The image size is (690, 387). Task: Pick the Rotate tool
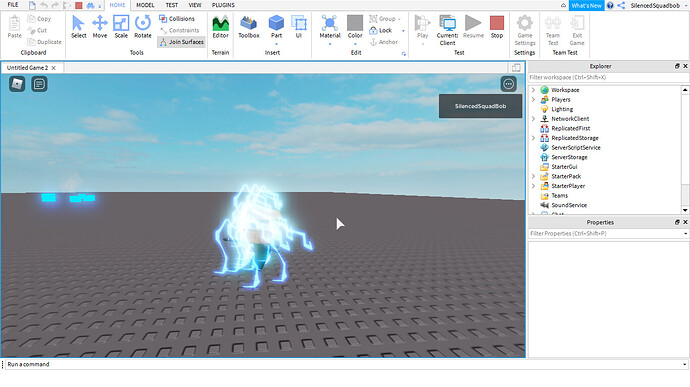[143, 27]
